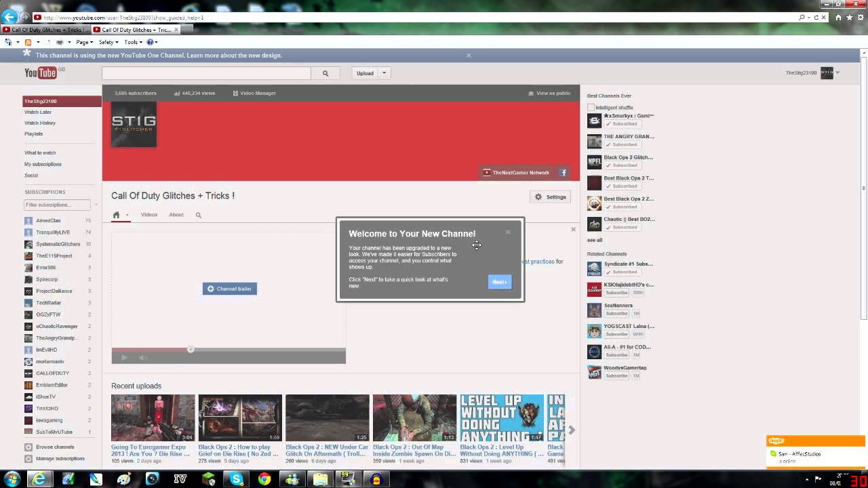Open AimedClan subscription

48,220
